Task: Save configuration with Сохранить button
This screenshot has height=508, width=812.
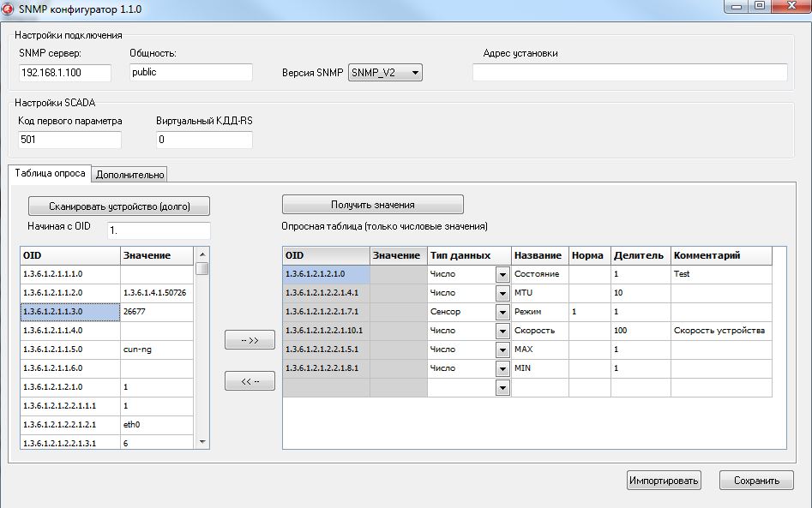Action: click(756, 481)
